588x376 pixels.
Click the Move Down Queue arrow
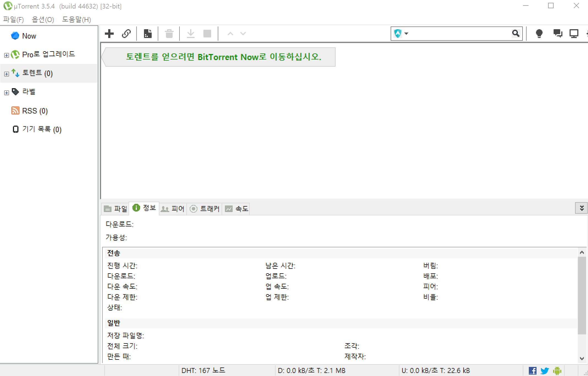(243, 34)
